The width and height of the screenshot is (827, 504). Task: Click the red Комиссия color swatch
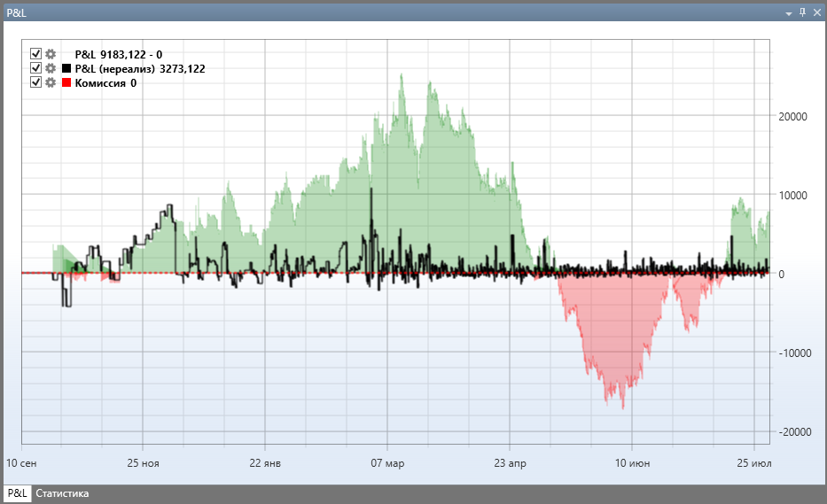[66, 82]
